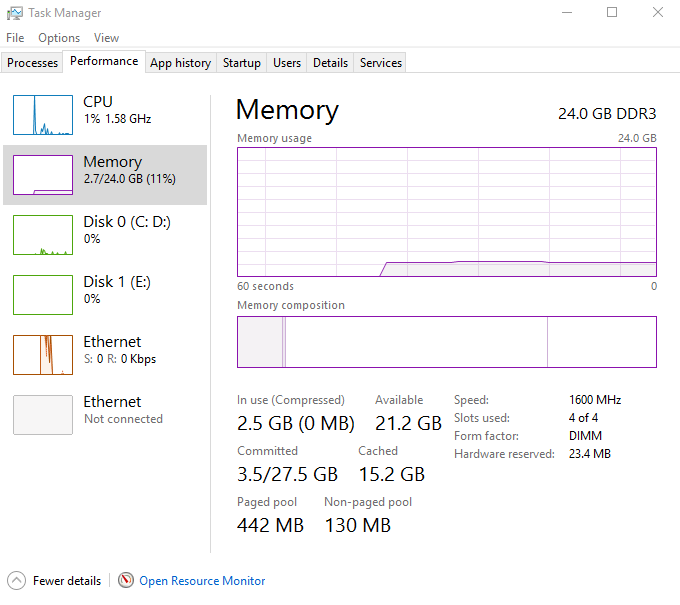Click the 24.0 GB DDR3 heading text

[x=607, y=114]
